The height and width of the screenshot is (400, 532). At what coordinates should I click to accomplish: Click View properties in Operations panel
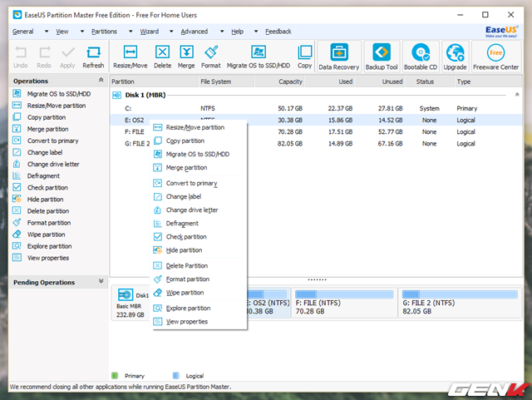click(48, 258)
